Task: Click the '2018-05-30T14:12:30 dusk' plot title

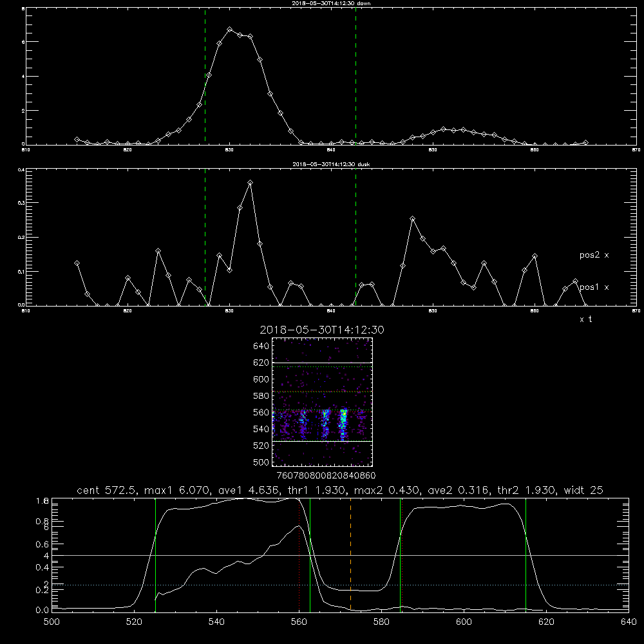Action: [331, 164]
